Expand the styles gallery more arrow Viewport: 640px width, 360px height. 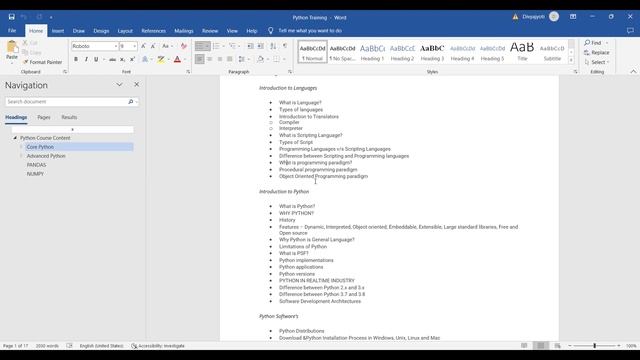571,60
